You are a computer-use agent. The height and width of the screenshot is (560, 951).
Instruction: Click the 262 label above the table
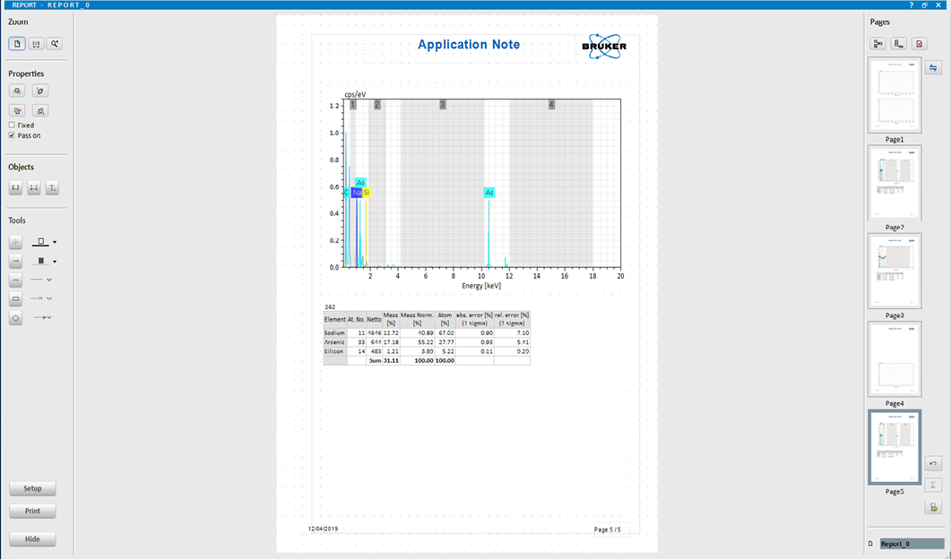click(330, 306)
